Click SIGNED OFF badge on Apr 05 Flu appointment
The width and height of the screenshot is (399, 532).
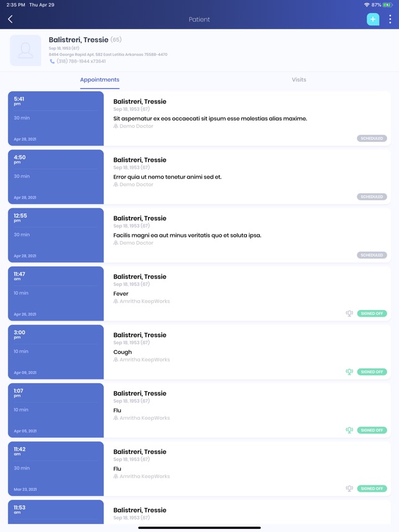click(372, 430)
